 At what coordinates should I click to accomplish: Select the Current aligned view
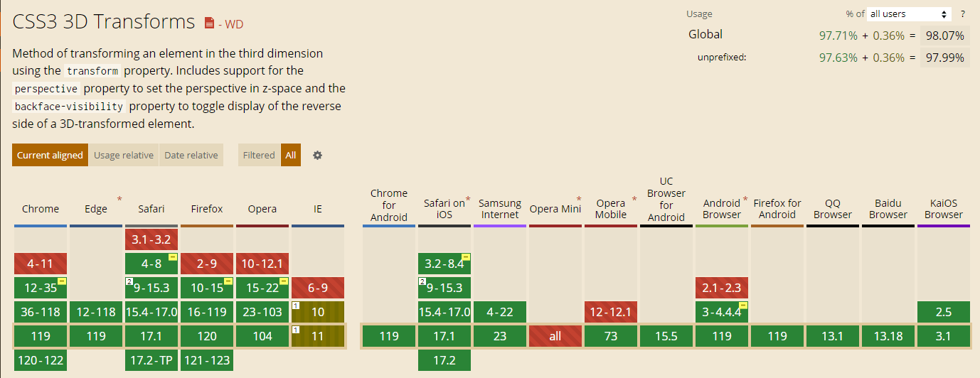click(50, 155)
